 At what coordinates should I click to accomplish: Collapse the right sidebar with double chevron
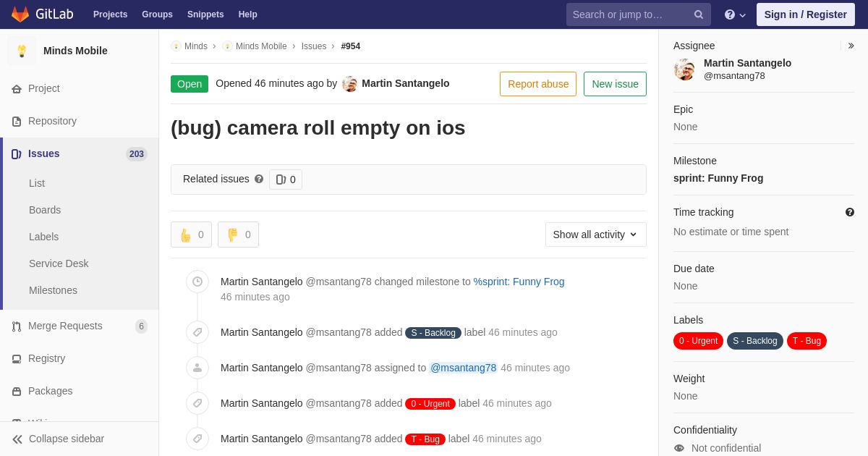point(851,46)
